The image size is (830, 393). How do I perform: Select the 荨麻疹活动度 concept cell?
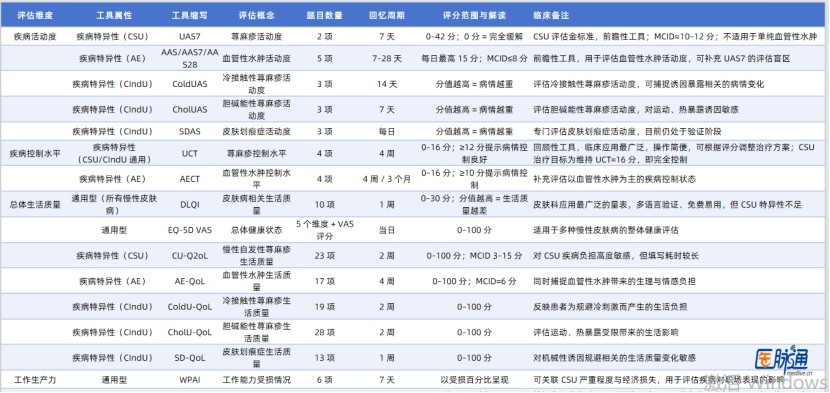pyautogui.click(x=257, y=37)
